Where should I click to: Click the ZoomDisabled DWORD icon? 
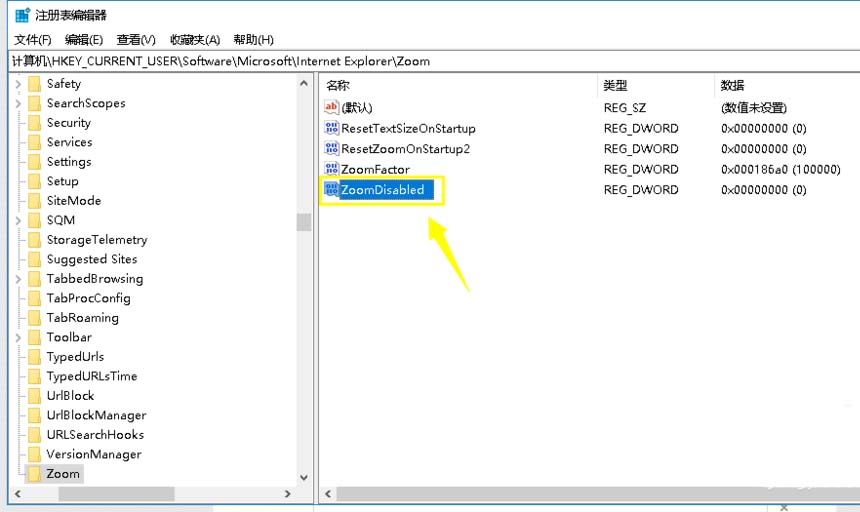tap(331, 190)
